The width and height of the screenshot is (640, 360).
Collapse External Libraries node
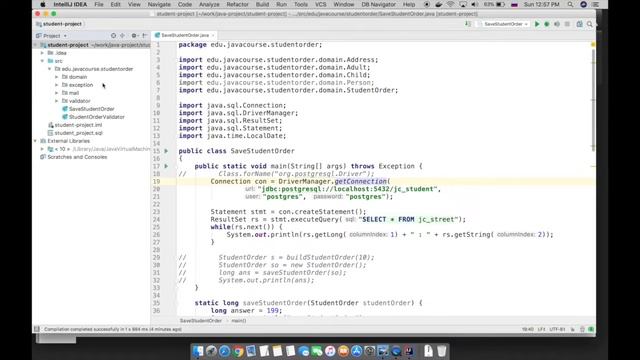tap(35, 141)
